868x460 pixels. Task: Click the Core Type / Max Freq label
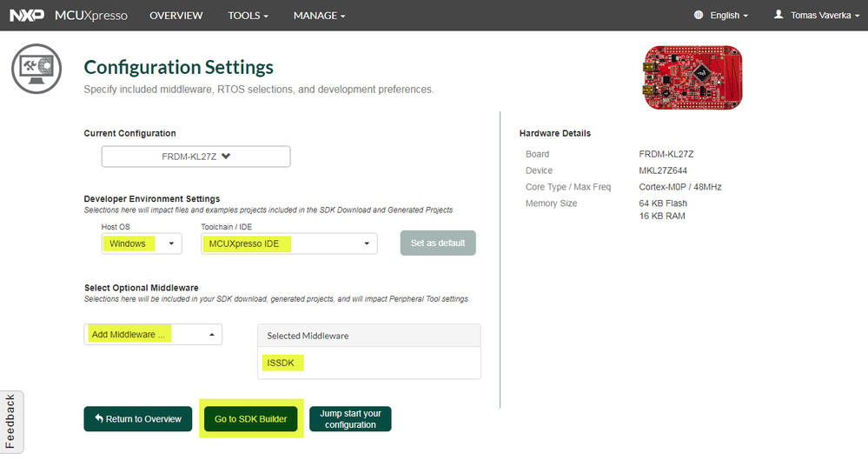click(x=568, y=187)
